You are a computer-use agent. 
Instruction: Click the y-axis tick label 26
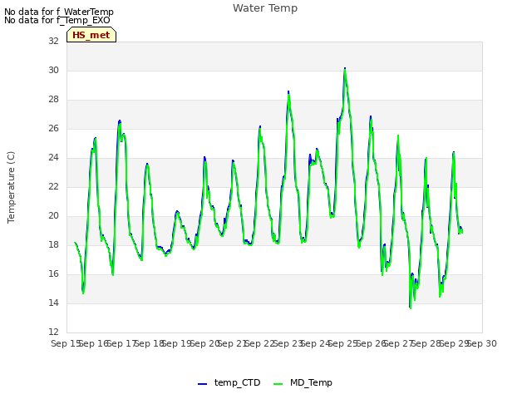click(x=53, y=129)
